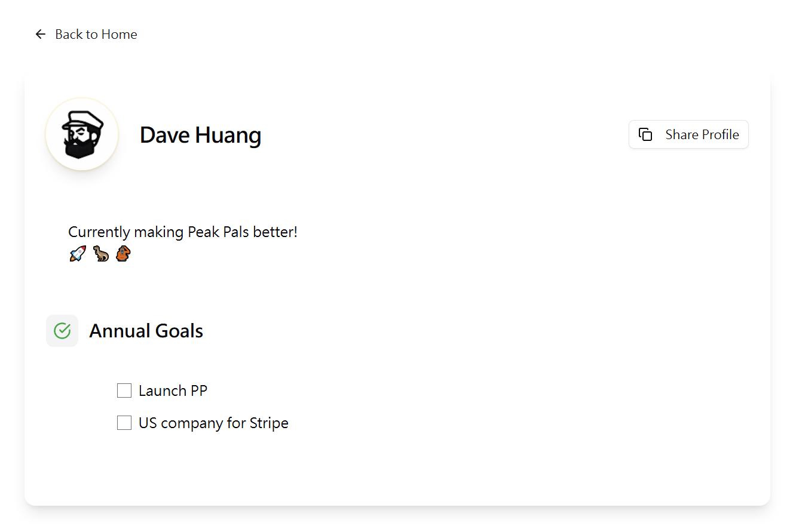The height and width of the screenshot is (532, 796).
Task: Check the Launch PP checkbox
Action: 124,391
